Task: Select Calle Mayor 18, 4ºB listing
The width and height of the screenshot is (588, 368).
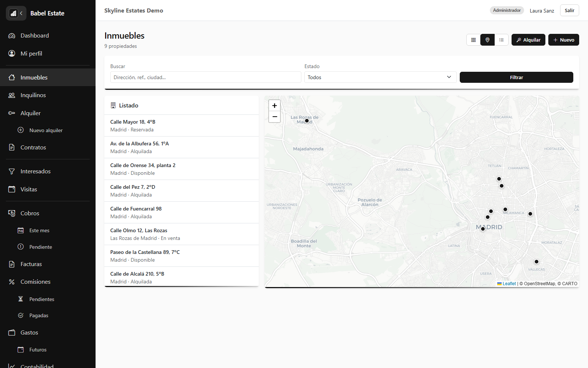Action: point(182,125)
